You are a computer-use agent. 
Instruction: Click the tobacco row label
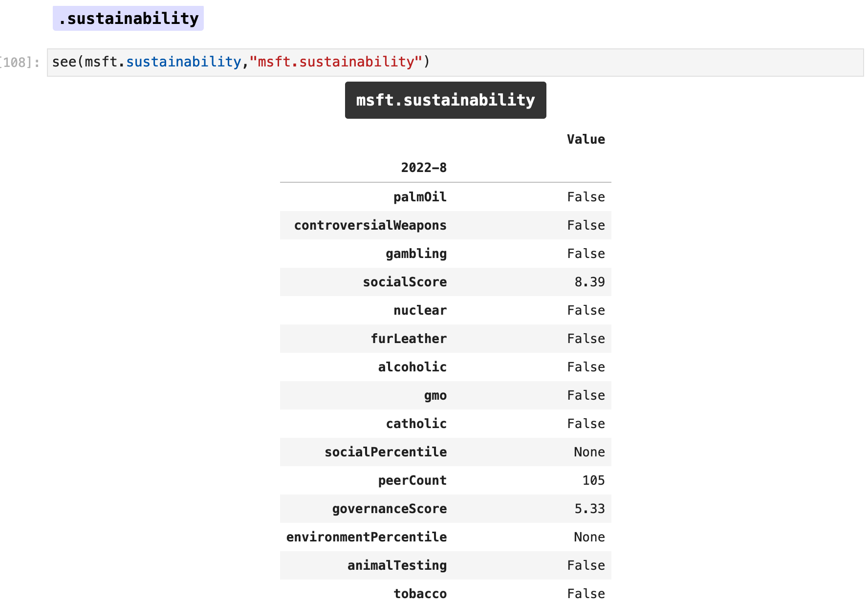coord(420,594)
